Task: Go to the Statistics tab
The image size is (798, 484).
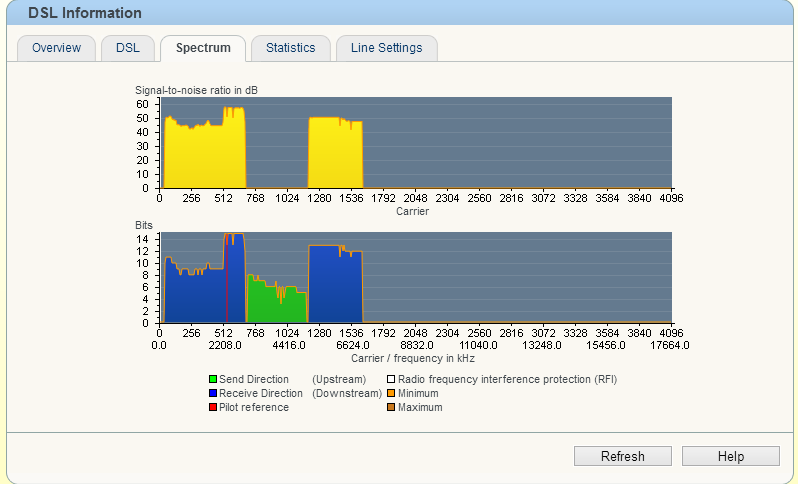Action: click(x=291, y=48)
